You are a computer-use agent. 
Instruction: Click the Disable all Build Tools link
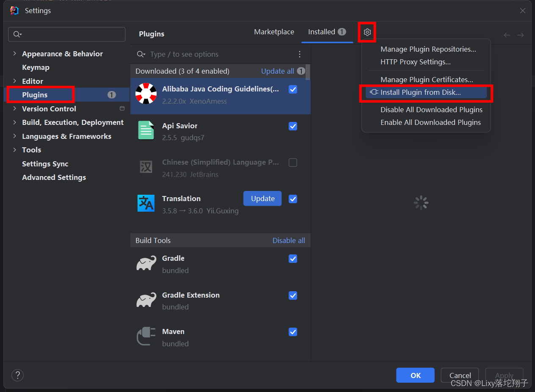289,240
